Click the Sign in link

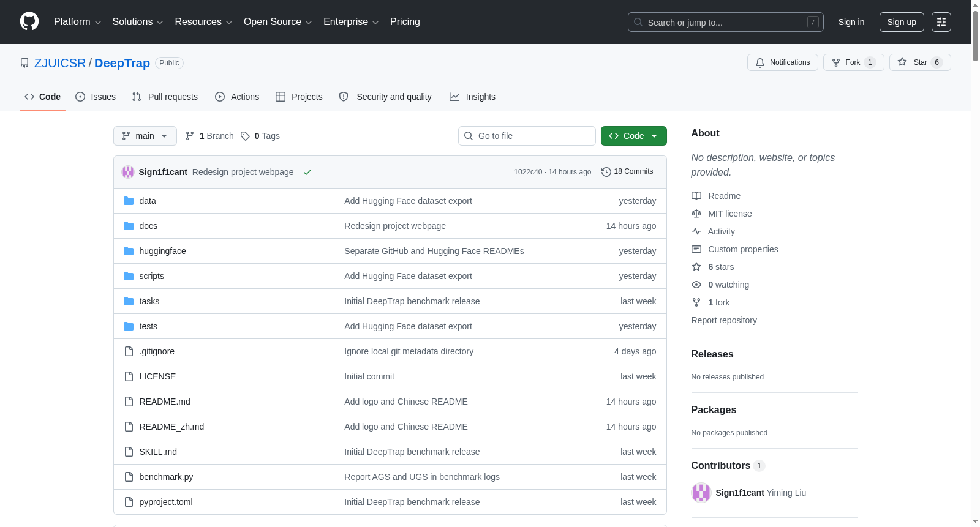coord(851,22)
